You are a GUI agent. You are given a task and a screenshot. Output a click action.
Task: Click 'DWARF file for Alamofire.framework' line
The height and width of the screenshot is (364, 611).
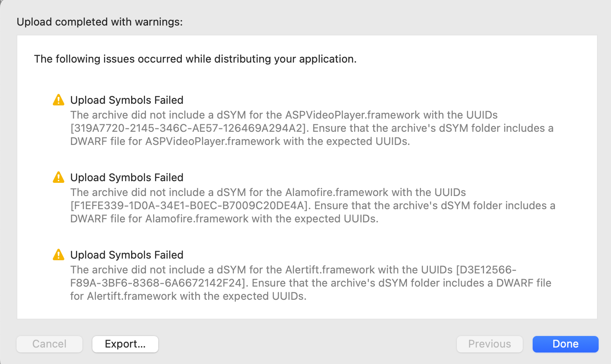click(224, 219)
